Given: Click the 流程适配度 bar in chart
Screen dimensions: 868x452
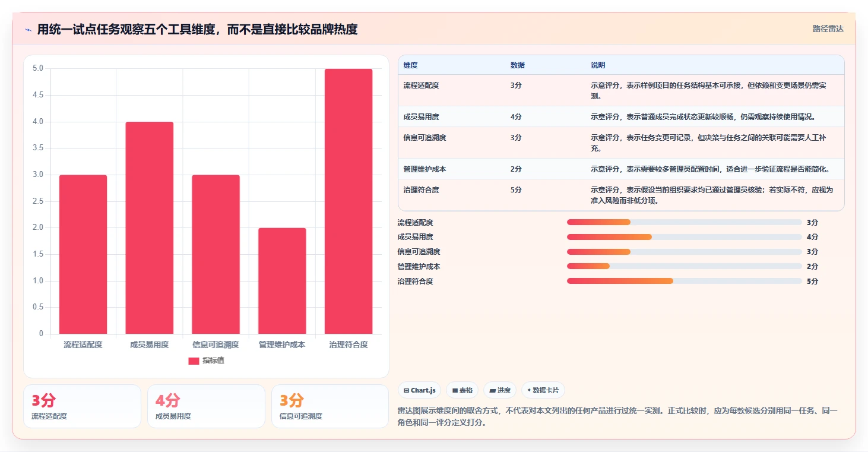Looking at the screenshot, I should pos(83,254).
